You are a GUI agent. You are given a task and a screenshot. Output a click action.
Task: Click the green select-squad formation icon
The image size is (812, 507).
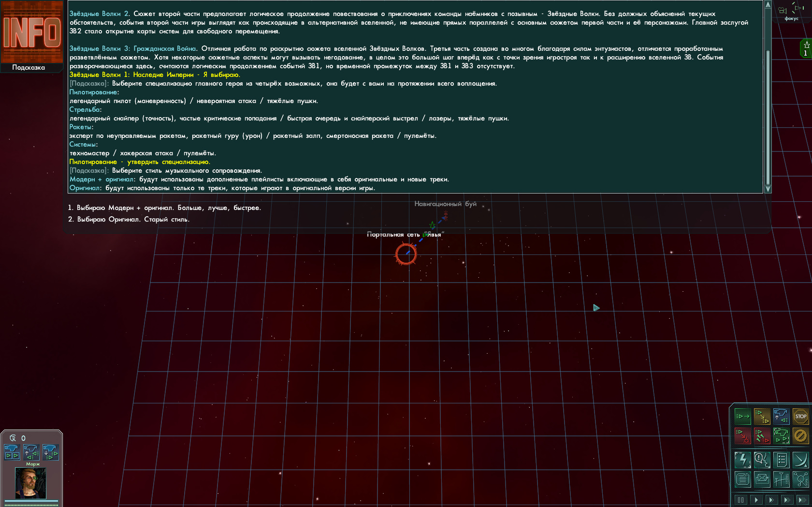[x=781, y=436]
